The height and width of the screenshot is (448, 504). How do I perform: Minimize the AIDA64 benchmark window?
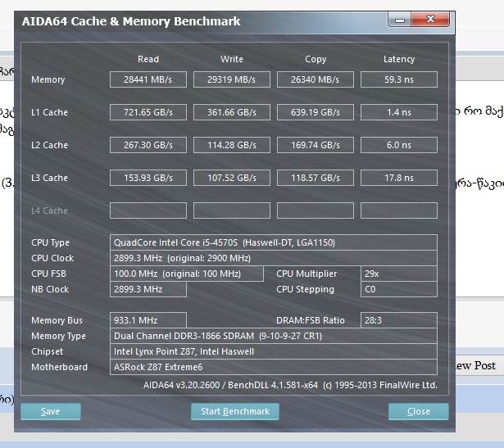pyautogui.click(x=400, y=20)
